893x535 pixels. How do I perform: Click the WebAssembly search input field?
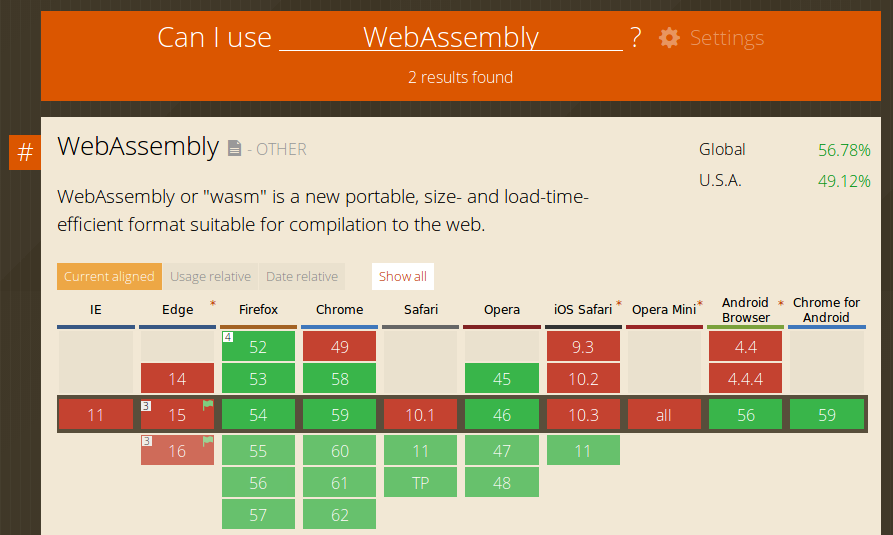click(x=450, y=38)
